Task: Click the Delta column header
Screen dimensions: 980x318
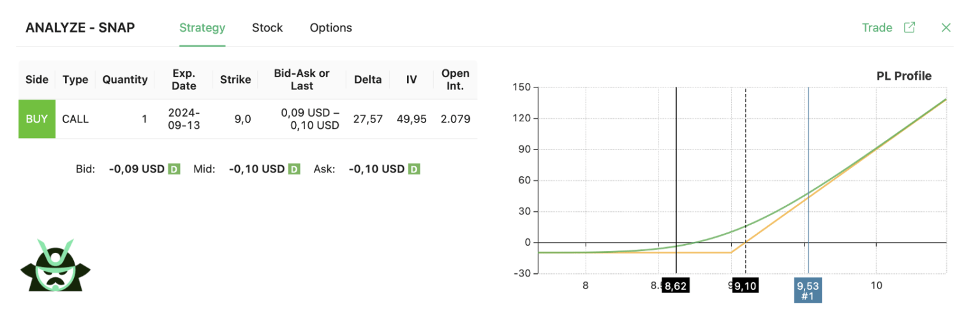Action: [x=367, y=80]
